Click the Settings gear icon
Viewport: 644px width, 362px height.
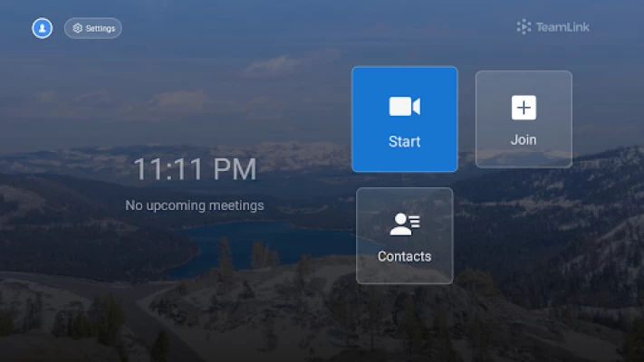click(78, 29)
